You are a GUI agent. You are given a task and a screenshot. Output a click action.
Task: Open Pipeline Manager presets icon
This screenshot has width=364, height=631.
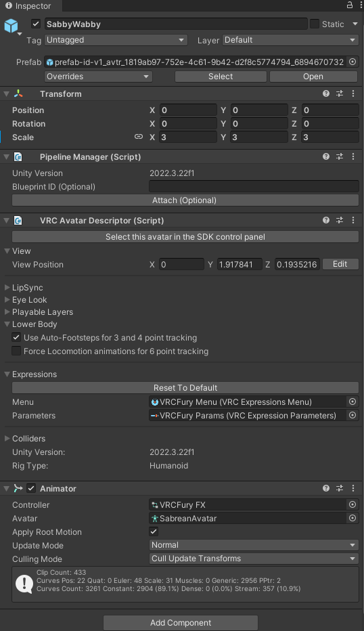(340, 156)
